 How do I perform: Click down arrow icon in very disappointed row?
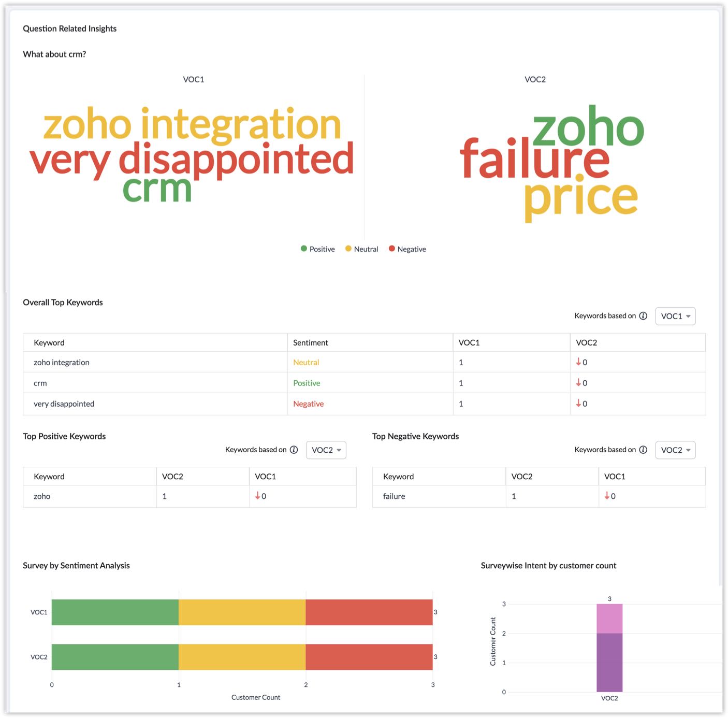pos(578,404)
